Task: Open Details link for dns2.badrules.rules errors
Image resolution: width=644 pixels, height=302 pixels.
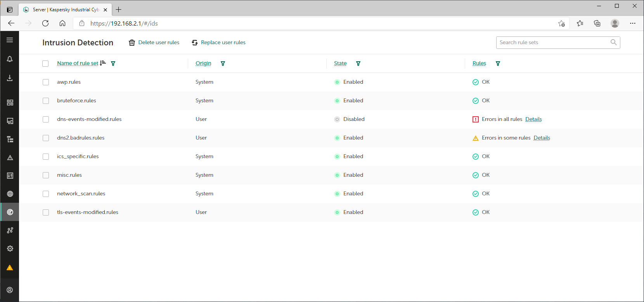Action: coord(542,138)
